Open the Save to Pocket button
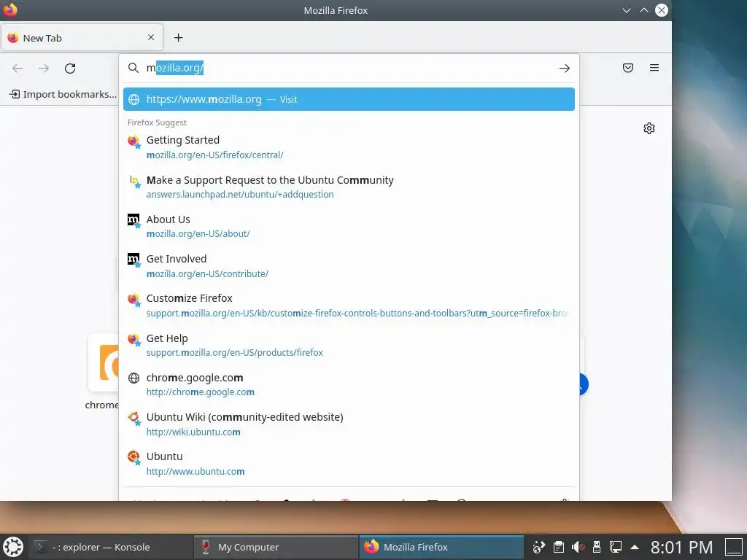747x560 pixels. pyautogui.click(x=628, y=68)
